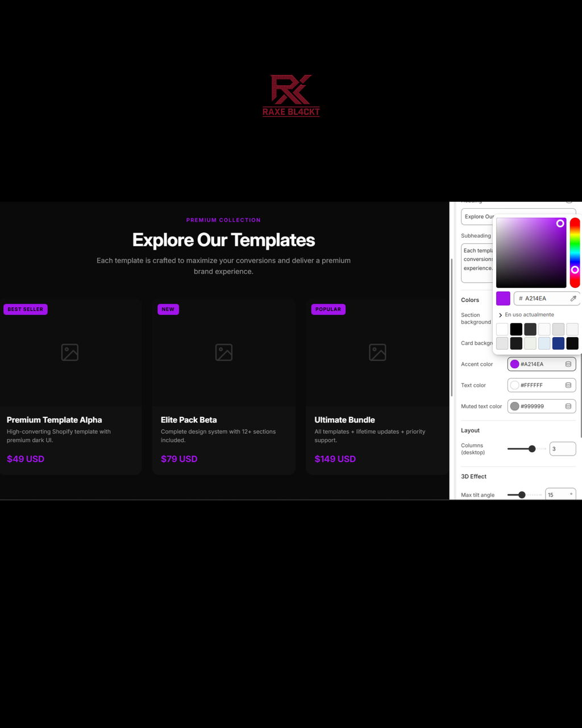This screenshot has width=582, height=728.
Task: Click the Colors section heading
Action: (470, 300)
